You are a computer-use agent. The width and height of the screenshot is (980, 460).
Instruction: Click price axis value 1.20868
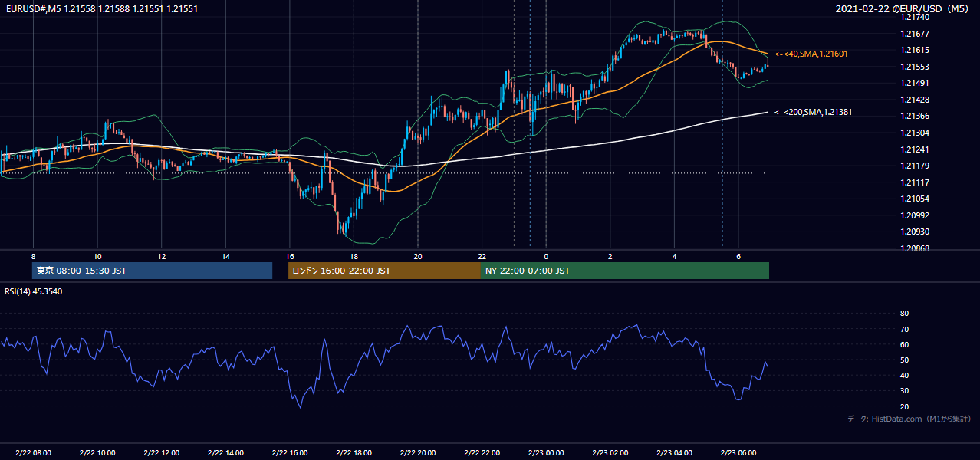tap(915, 248)
